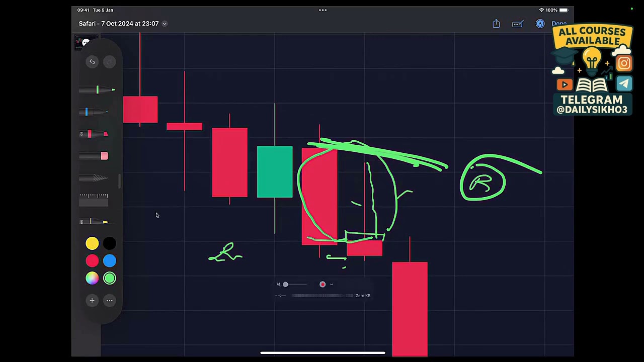Select the red marker tool
This screenshot has height=362, width=644.
94,134
